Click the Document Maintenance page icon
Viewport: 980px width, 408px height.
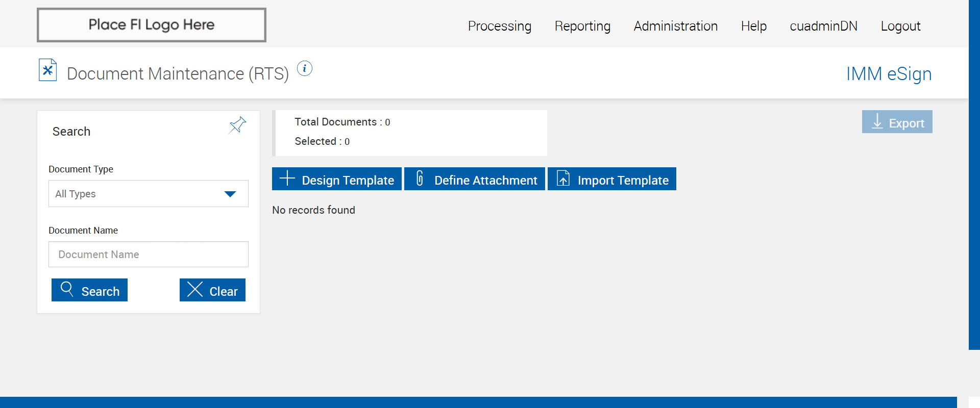point(47,70)
